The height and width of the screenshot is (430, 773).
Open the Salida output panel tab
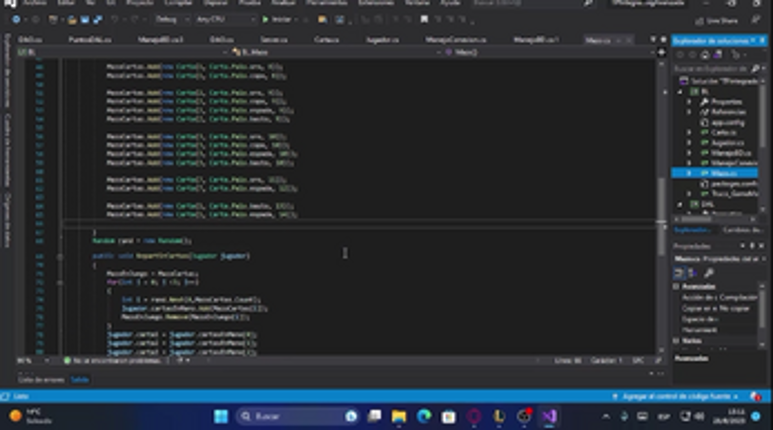(x=80, y=380)
